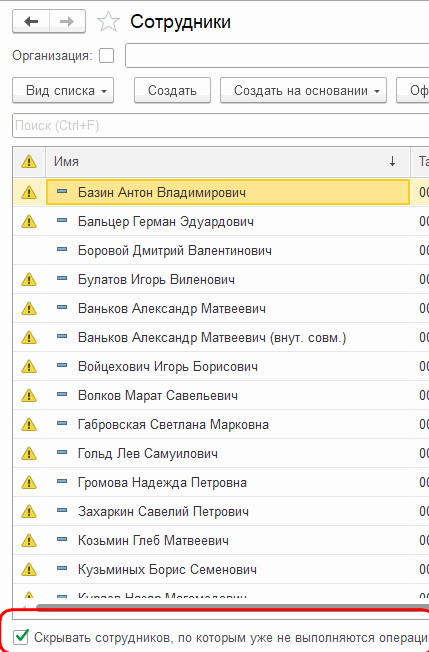429x652 pixels.
Task: Click item marker icon of Гольд Лев Самуилович
Action: 62,452
